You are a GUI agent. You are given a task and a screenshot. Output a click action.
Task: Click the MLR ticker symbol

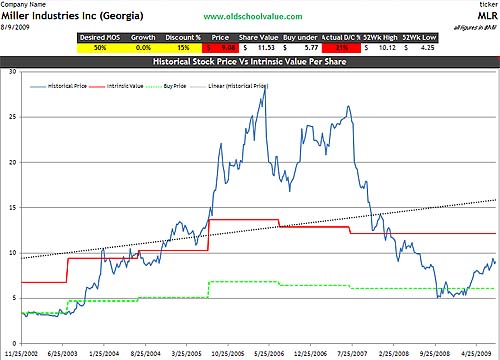(487, 16)
